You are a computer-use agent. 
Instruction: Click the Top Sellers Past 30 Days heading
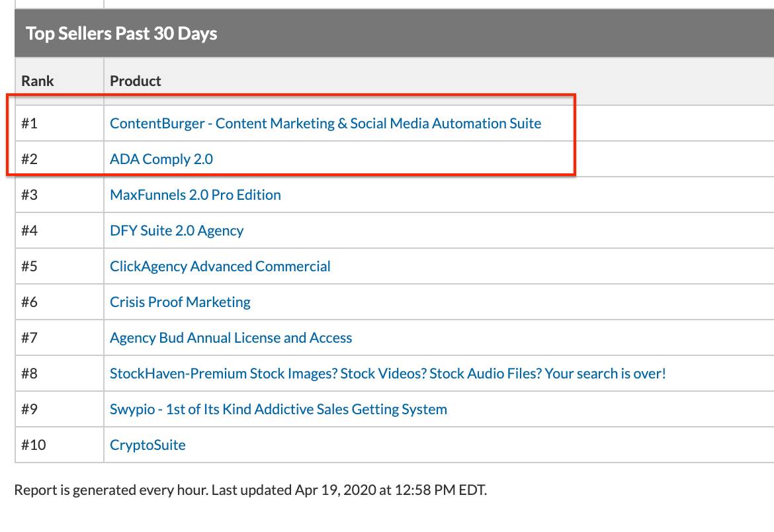pyautogui.click(x=122, y=33)
